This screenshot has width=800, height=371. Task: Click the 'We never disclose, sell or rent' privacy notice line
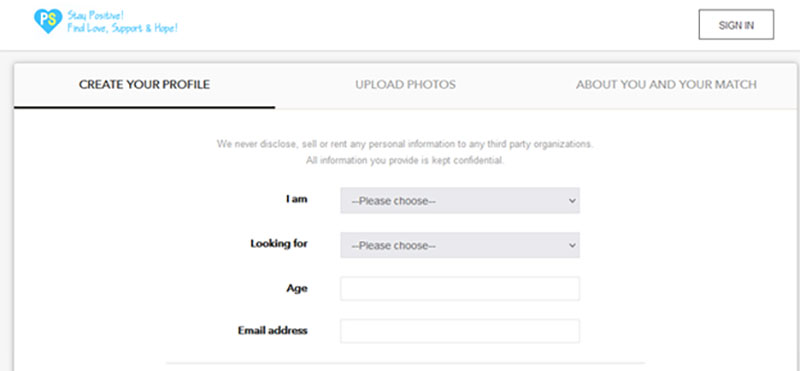tap(405, 144)
